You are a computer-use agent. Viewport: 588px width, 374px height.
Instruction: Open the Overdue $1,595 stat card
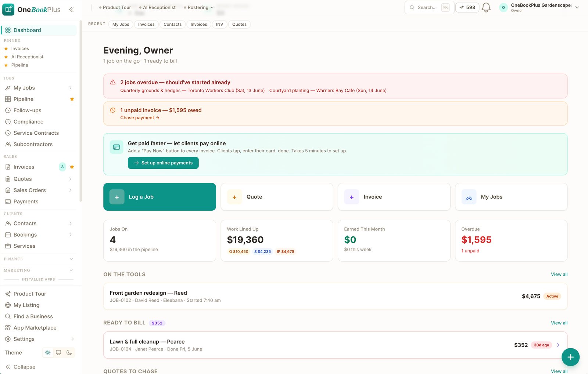point(511,241)
